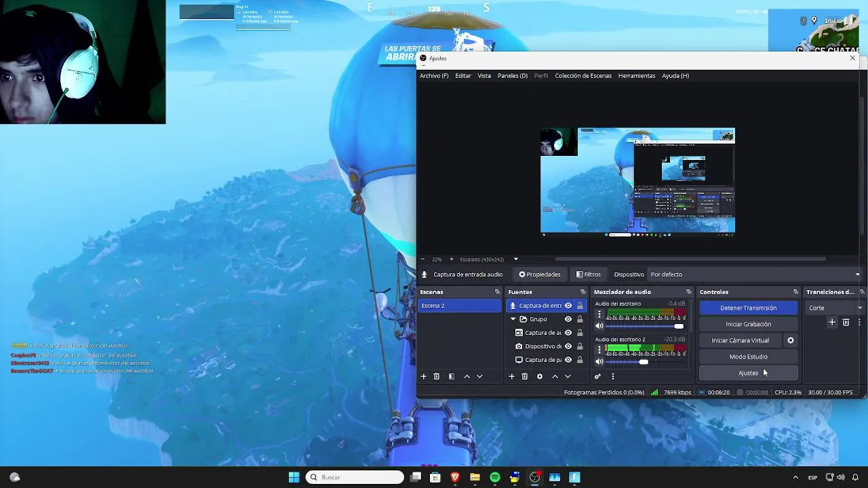Open preview scaling dropdown arrow

click(x=515, y=259)
